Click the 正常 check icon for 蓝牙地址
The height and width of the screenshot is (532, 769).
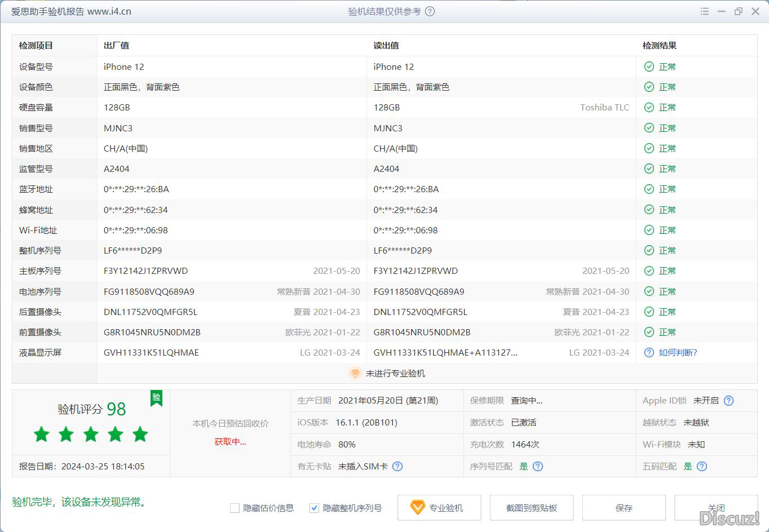pyautogui.click(x=649, y=189)
